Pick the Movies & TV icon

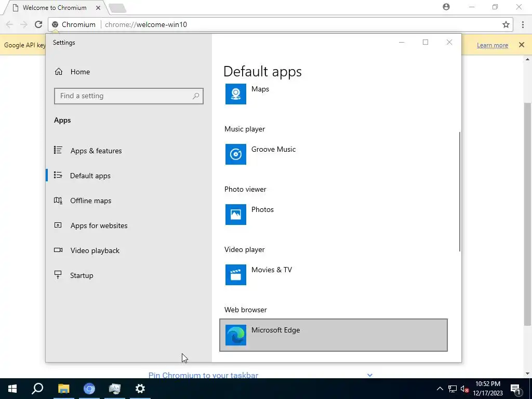(235, 274)
